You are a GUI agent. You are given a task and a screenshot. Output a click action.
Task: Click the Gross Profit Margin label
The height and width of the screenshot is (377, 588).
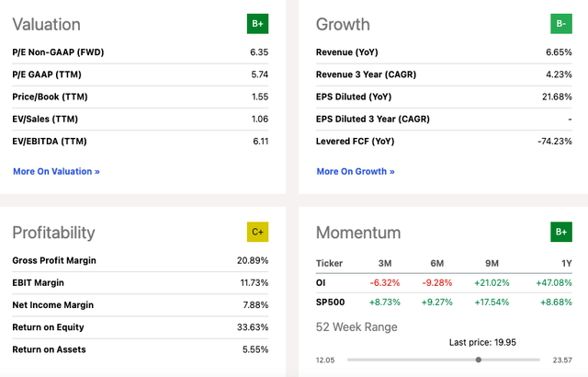pyautogui.click(x=54, y=260)
